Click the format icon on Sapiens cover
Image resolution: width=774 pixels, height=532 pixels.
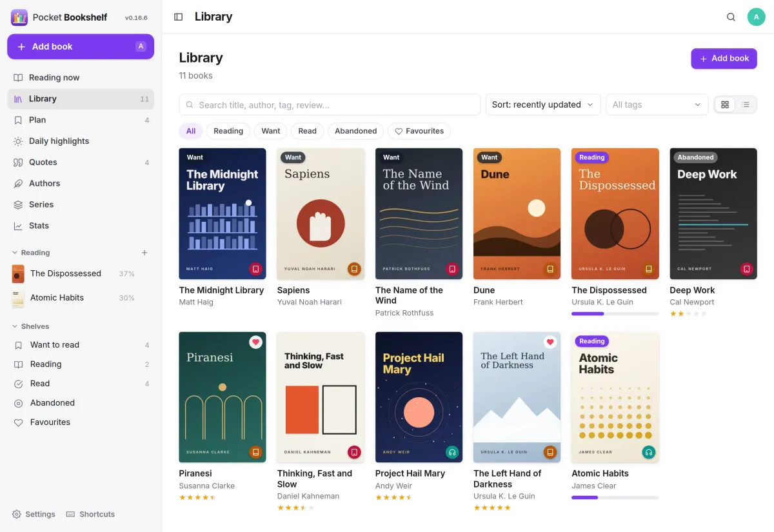click(354, 269)
